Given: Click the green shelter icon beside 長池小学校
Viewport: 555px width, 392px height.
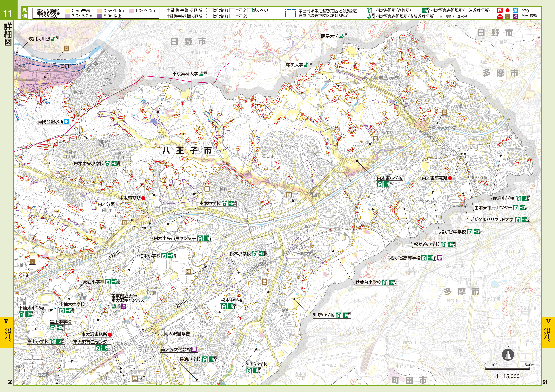Looking at the screenshot, I should [x=205, y=359].
